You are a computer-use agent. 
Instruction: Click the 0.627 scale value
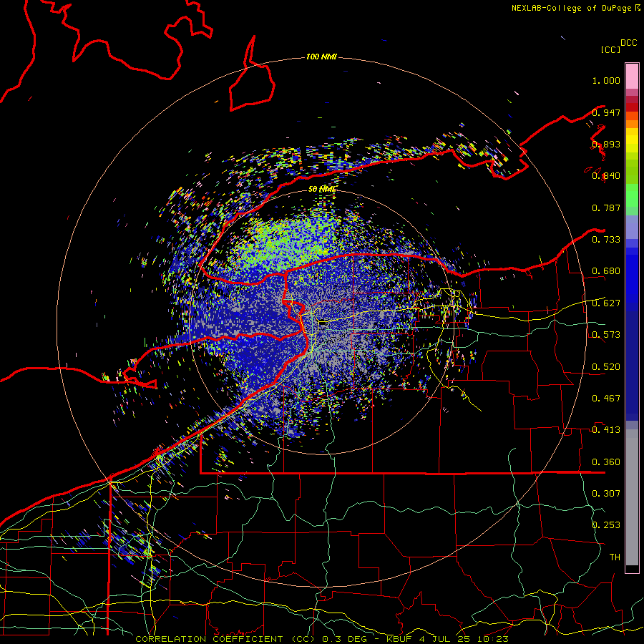coord(606,303)
